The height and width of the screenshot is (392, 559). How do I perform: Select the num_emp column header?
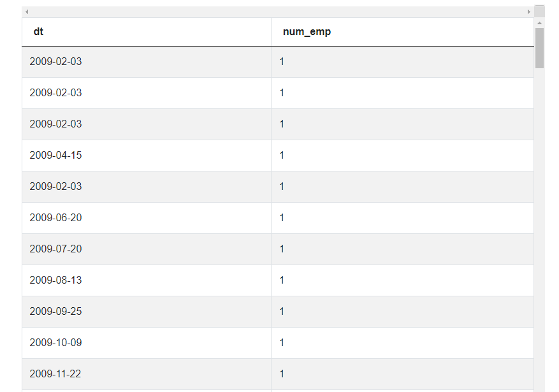pyautogui.click(x=307, y=32)
